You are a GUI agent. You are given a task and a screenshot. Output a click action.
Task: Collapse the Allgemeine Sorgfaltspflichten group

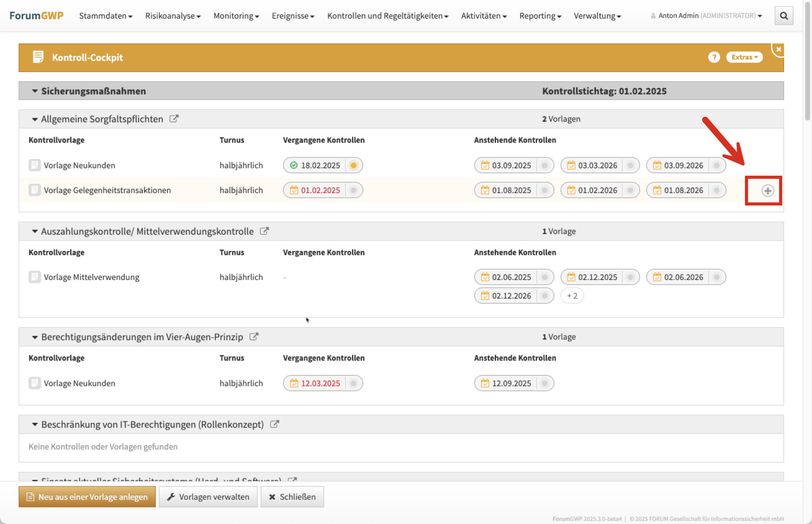tap(35, 119)
